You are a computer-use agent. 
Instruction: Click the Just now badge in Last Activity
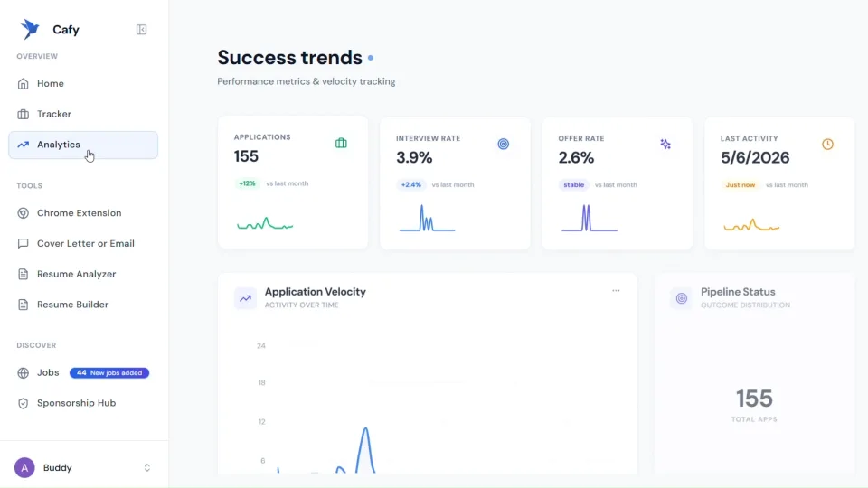point(741,184)
